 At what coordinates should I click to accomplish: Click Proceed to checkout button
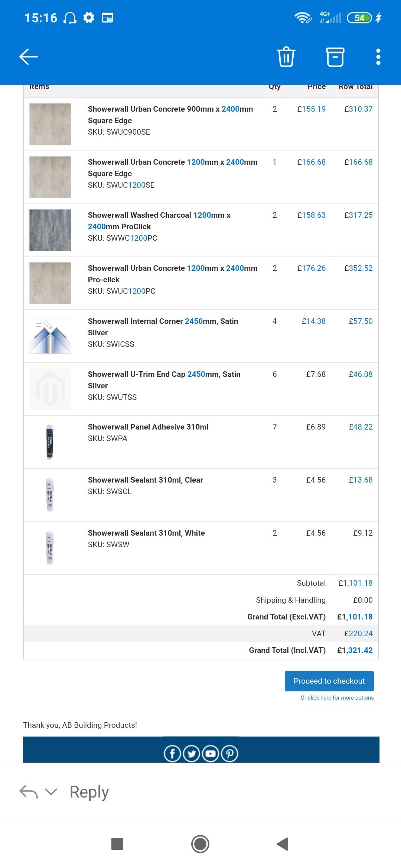(329, 681)
